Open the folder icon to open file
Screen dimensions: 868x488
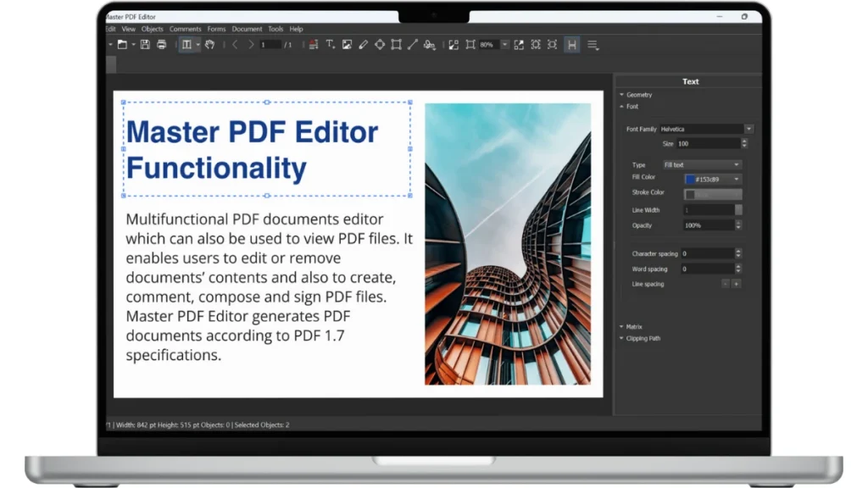click(x=122, y=45)
